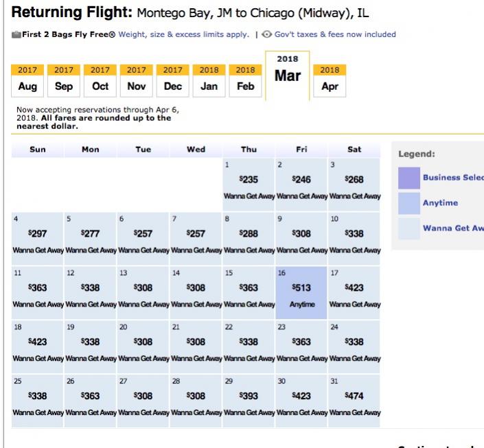Select the Nov 2017 month tab
Screen dimensions: 484x448
tap(137, 81)
